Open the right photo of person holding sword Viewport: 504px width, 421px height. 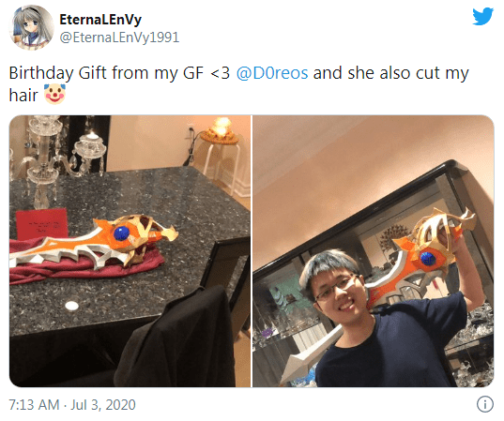(x=374, y=251)
